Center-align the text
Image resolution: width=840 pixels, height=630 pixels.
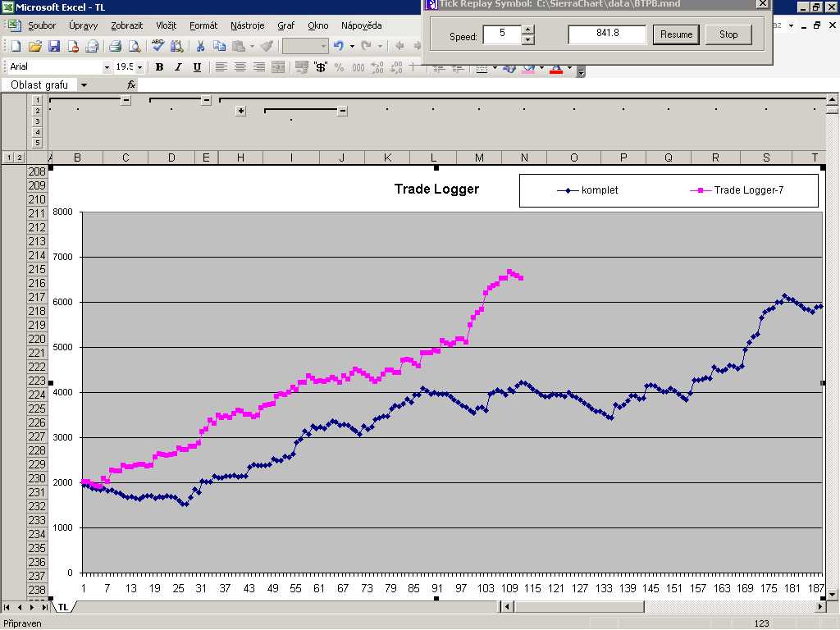coord(240,67)
